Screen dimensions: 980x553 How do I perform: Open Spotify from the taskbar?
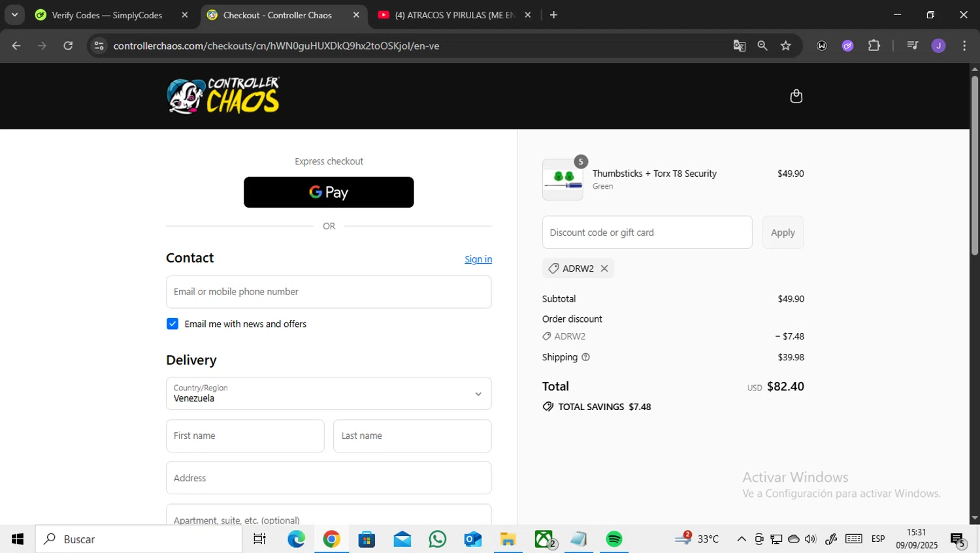(614, 539)
